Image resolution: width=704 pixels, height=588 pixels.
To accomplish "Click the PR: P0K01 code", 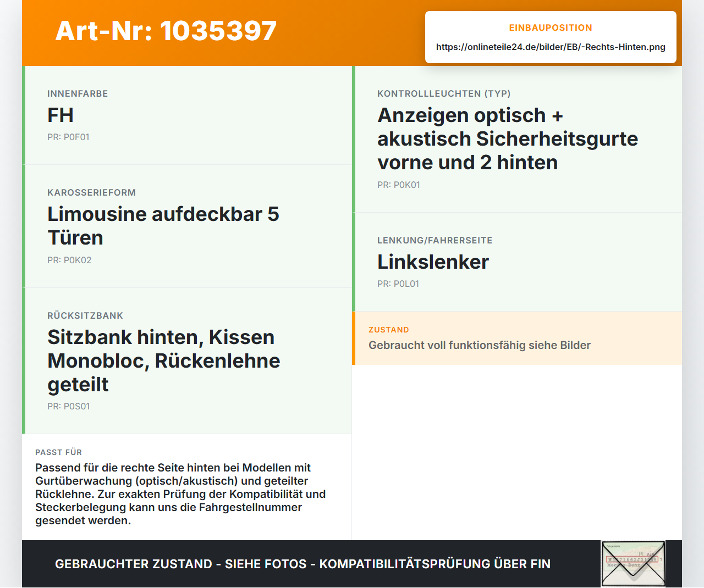I will [399, 185].
